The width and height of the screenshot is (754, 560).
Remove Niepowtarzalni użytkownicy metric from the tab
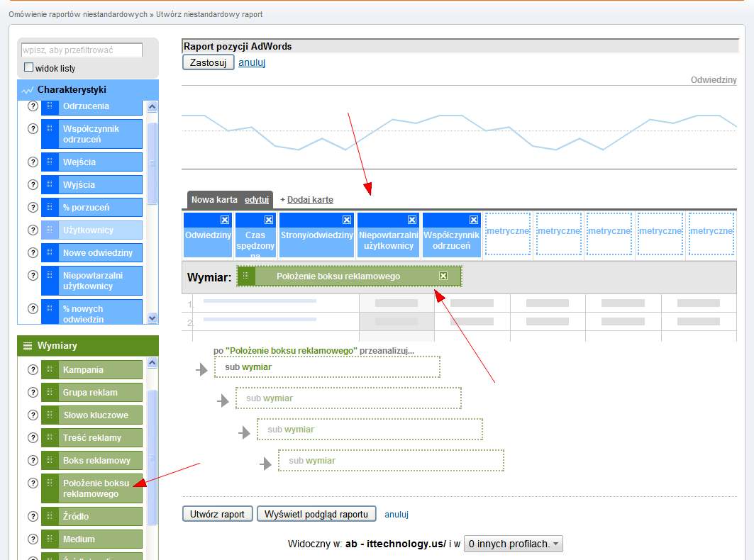pos(412,220)
